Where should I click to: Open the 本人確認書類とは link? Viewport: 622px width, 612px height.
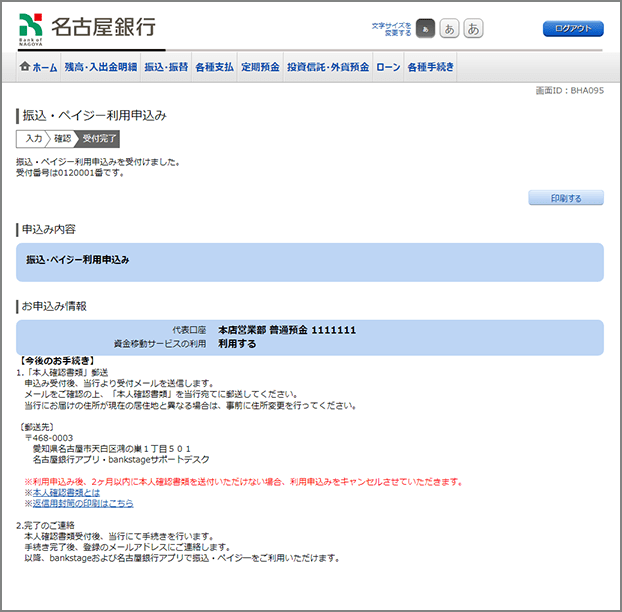point(66,492)
